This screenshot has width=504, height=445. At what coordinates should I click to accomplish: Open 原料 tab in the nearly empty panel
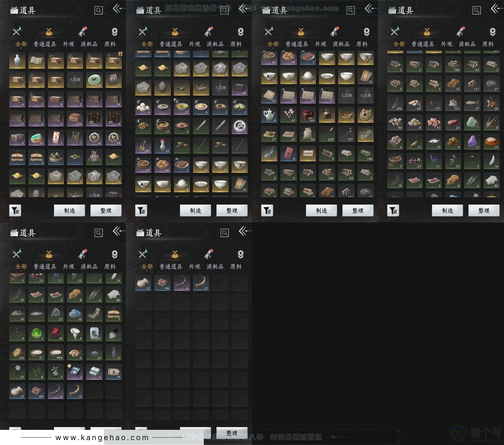236,267
